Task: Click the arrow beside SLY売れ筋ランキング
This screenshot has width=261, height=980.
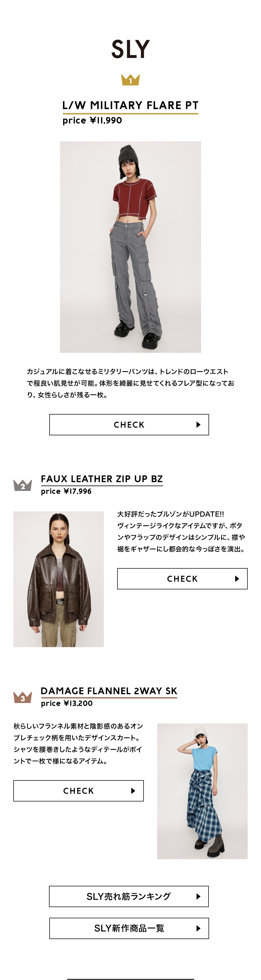Action: point(198,896)
